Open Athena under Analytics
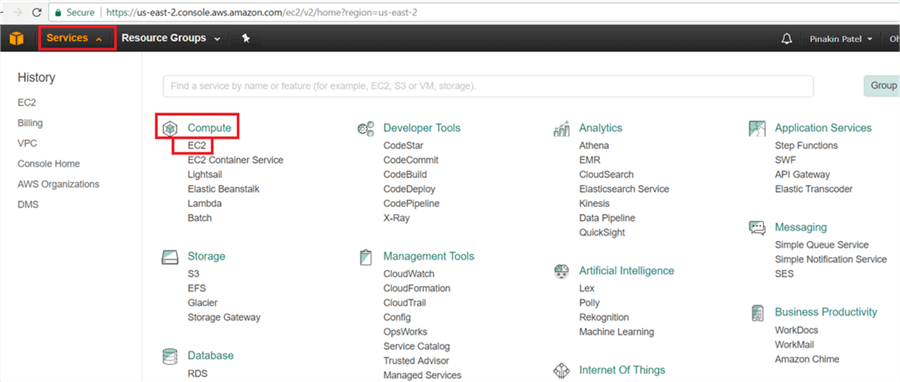Viewport: 900px width, 382px height. 594,146
